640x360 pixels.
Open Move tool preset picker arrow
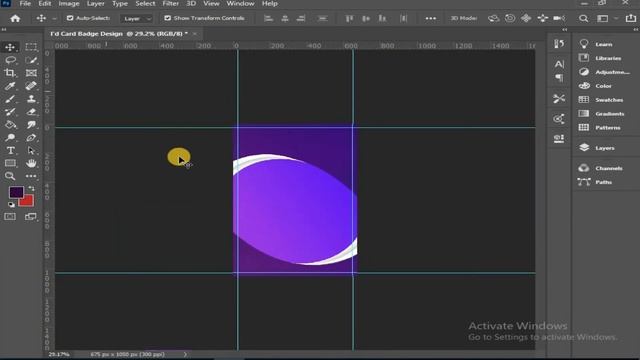[x=54, y=18]
